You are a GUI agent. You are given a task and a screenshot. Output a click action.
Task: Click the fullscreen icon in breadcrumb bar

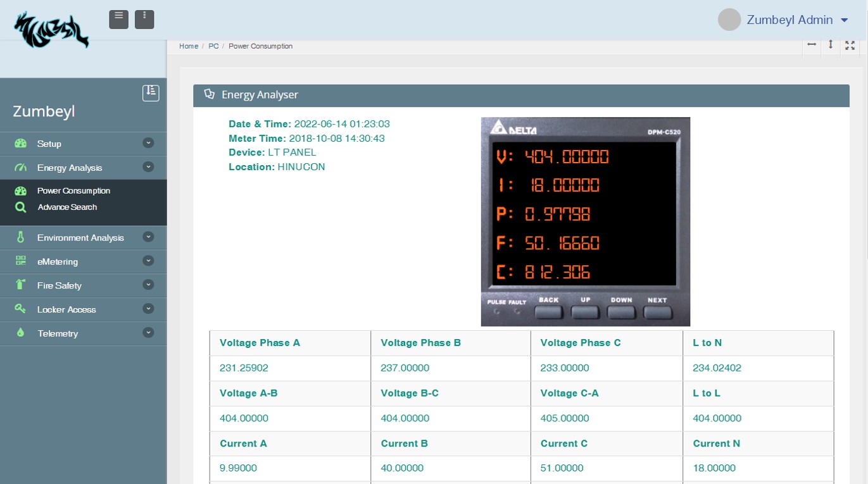[x=850, y=46]
